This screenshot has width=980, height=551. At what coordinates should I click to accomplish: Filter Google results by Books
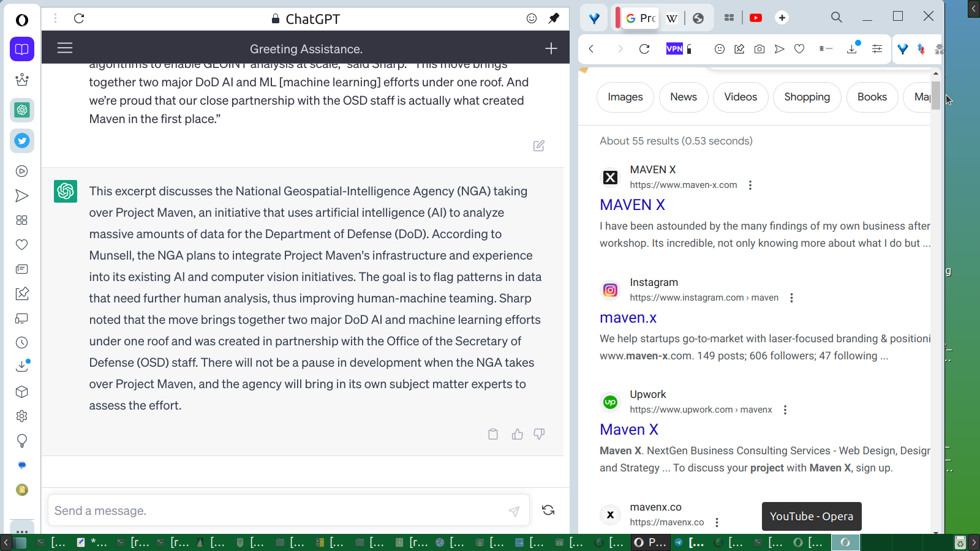point(872,97)
